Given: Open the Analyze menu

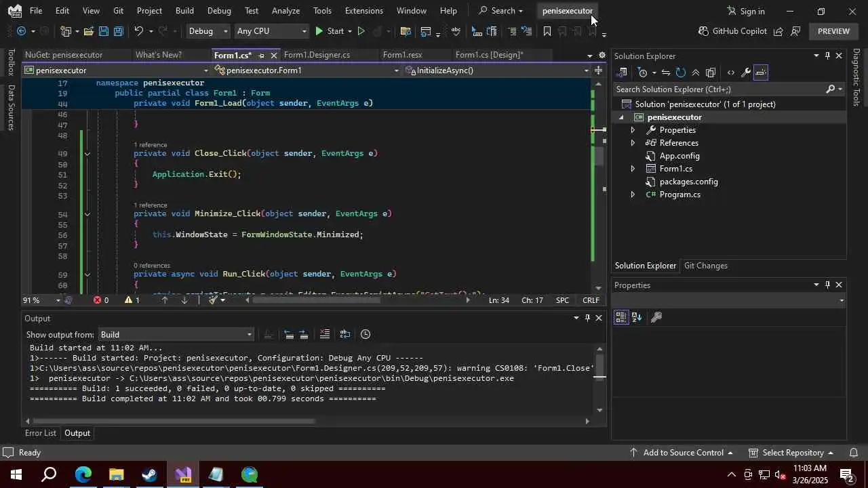Looking at the screenshot, I should (x=285, y=11).
